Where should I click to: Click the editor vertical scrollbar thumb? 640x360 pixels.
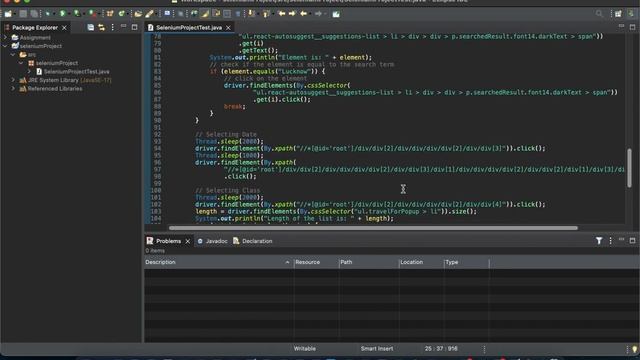coord(629,168)
